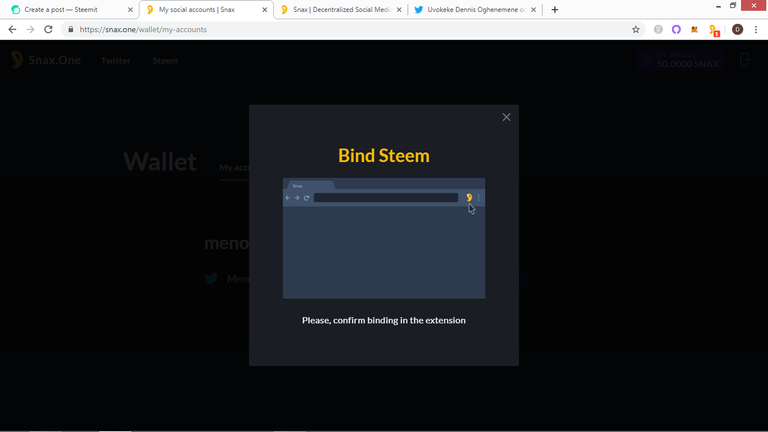Click the Twitter bird icon in accounts list

pyautogui.click(x=212, y=278)
